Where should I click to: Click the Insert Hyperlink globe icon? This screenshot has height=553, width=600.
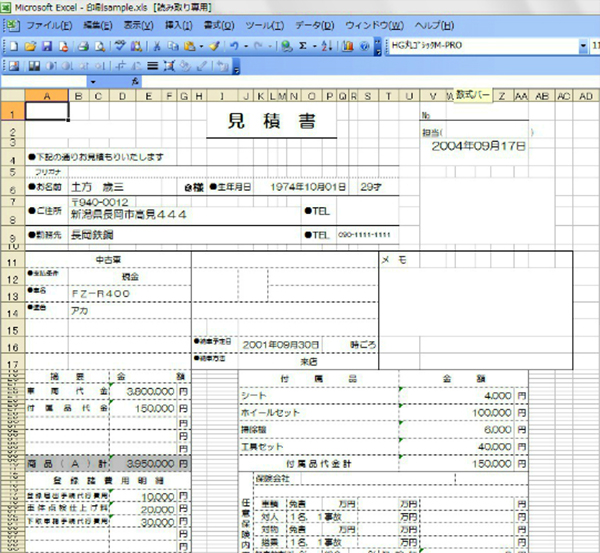tap(287, 46)
